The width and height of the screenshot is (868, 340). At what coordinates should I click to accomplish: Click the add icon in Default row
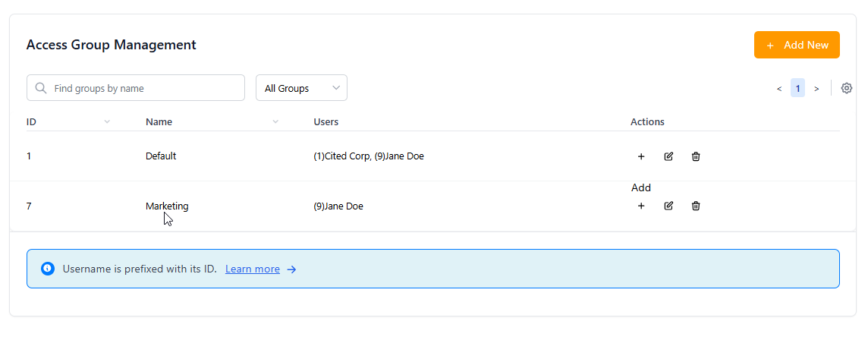click(x=641, y=156)
